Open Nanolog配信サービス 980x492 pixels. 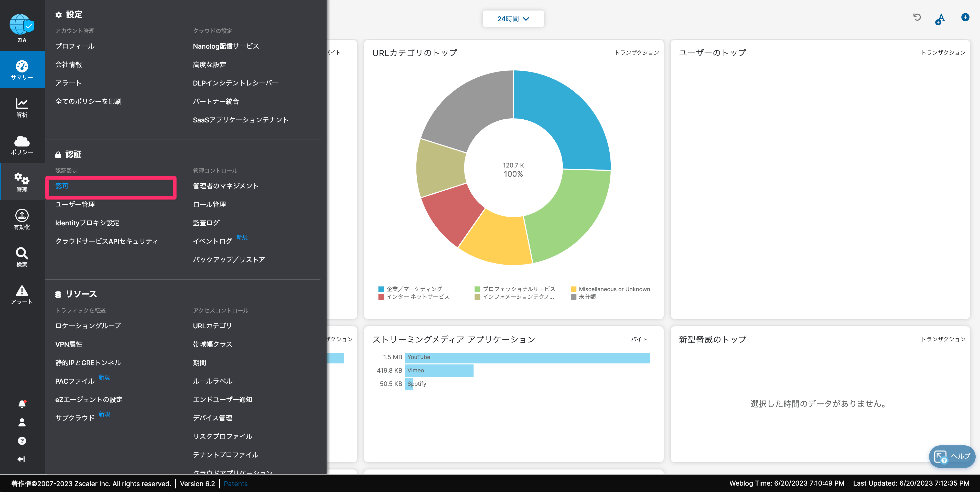click(226, 46)
